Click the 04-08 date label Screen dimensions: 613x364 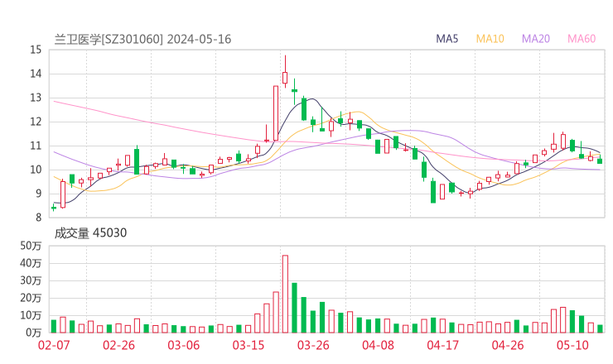click(378, 345)
